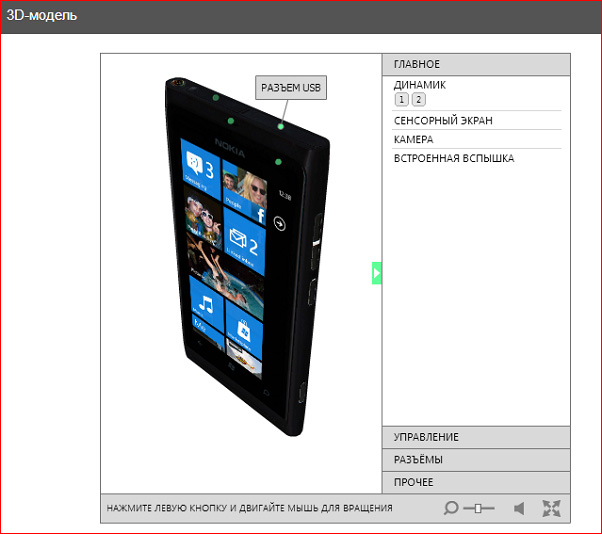The width and height of the screenshot is (602, 534).
Task: Click the Nokia phone 3D model
Action: coord(246,257)
